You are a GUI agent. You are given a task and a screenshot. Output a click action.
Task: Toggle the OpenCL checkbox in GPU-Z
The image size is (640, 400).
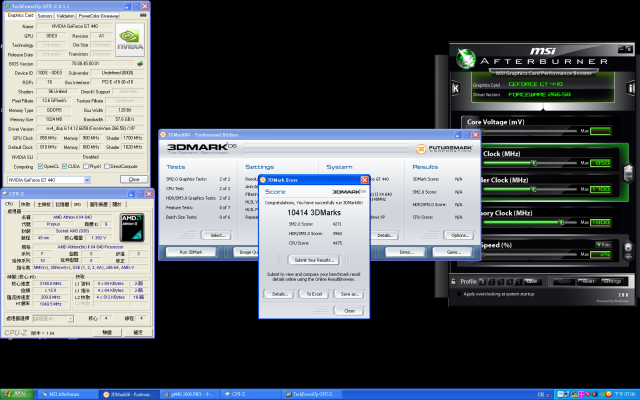[x=40, y=166]
